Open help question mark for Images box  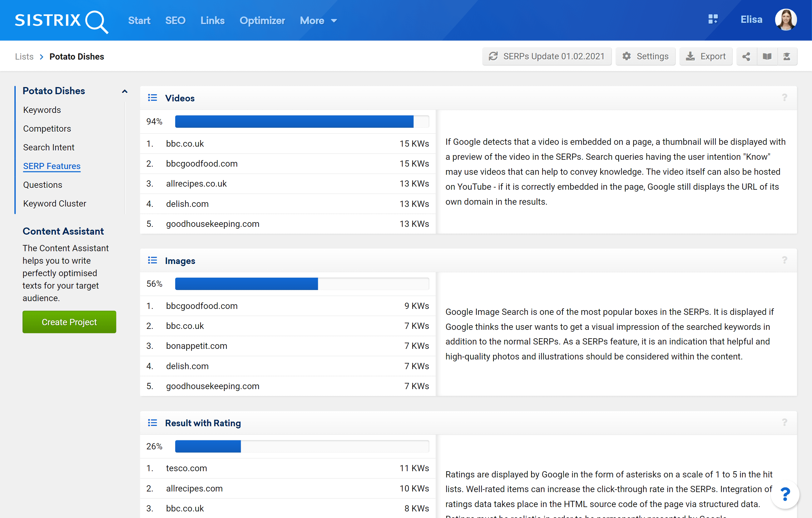tap(784, 260)
